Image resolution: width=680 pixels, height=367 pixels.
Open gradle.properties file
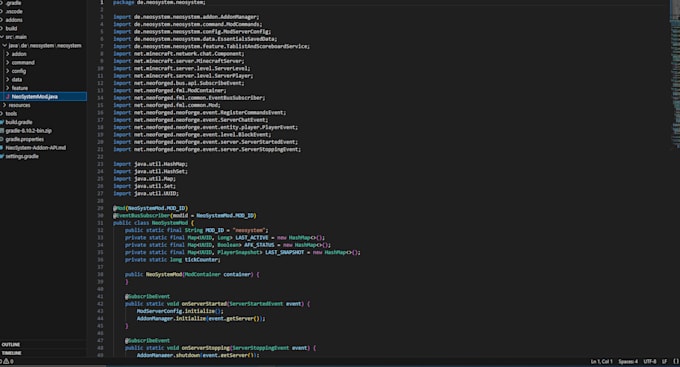25,139
